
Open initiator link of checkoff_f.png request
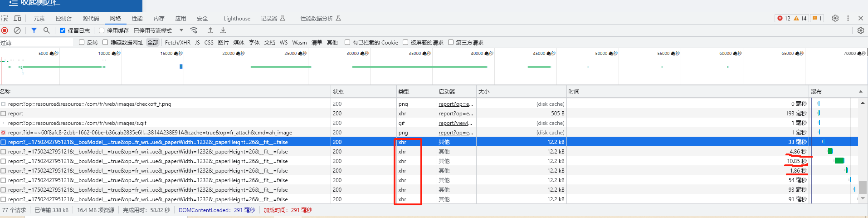(456, 104)
